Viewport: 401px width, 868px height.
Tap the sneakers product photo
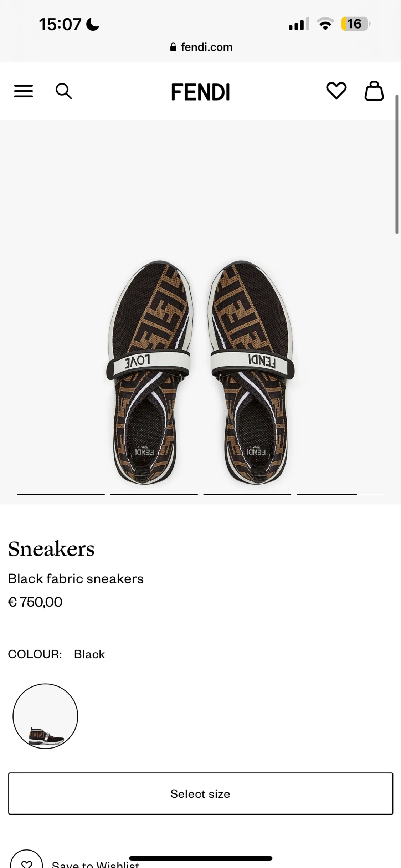200,372
